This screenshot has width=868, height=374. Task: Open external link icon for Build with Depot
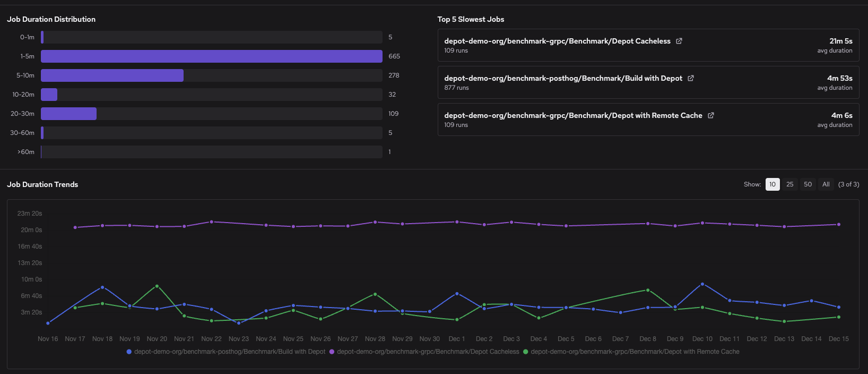691,78
